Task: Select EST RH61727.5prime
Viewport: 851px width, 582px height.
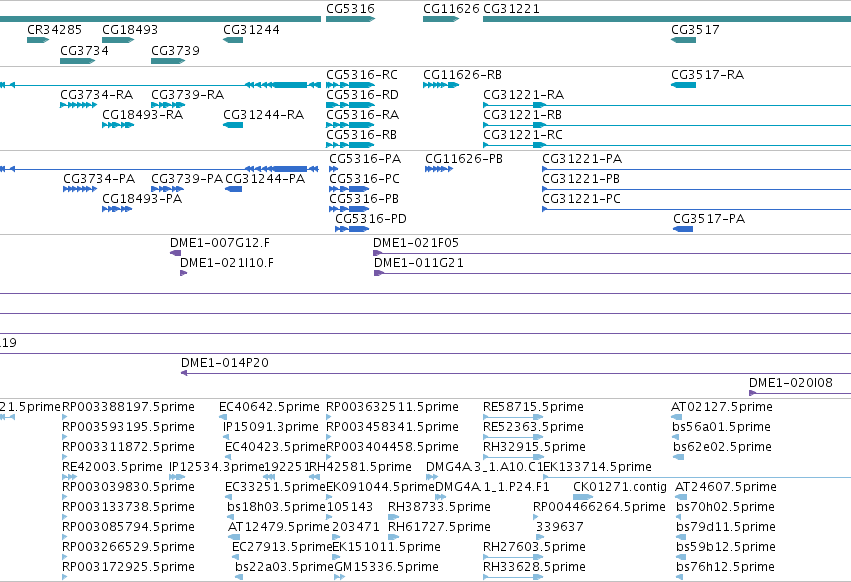Action: (439, 527)
